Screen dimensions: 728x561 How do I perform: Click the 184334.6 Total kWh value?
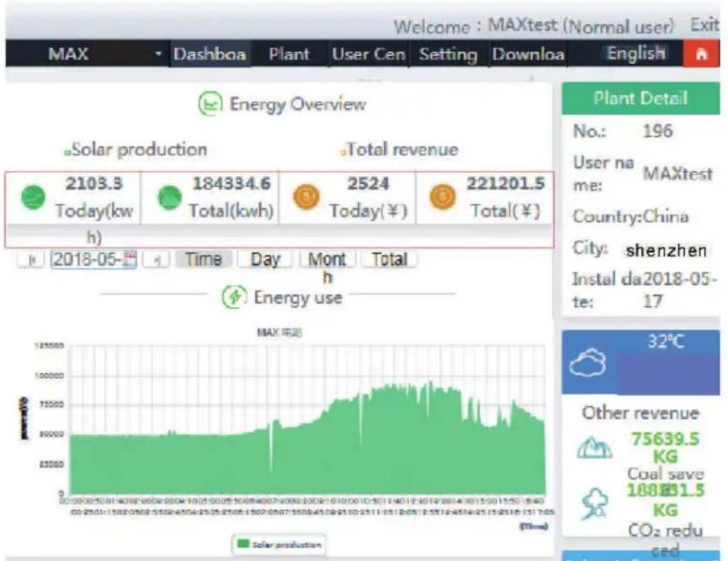231,184
